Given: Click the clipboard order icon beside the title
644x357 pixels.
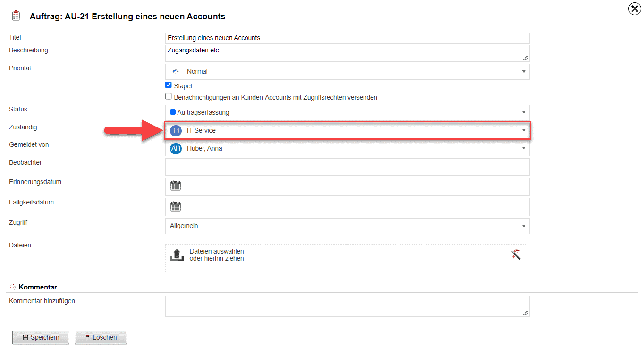Looking at the screenshot, I should (16, 16).
